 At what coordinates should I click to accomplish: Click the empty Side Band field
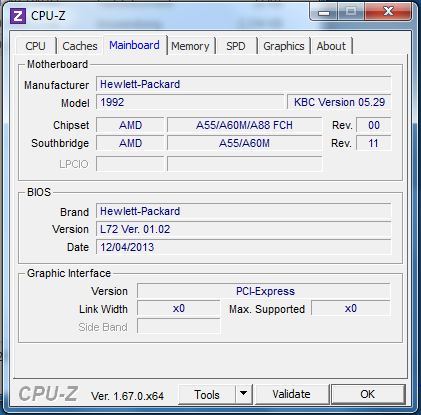[179, 327]
